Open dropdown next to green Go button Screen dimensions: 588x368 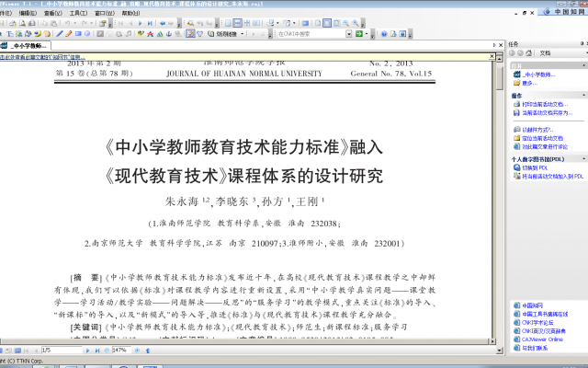click(x=367, y=34)
